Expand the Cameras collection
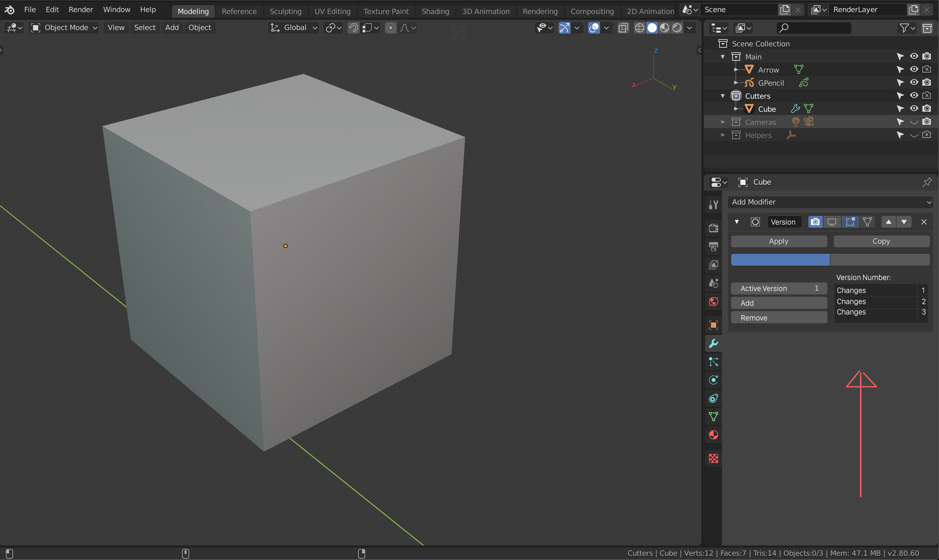Viewport: 939px width, 560px height. (722, 122)
